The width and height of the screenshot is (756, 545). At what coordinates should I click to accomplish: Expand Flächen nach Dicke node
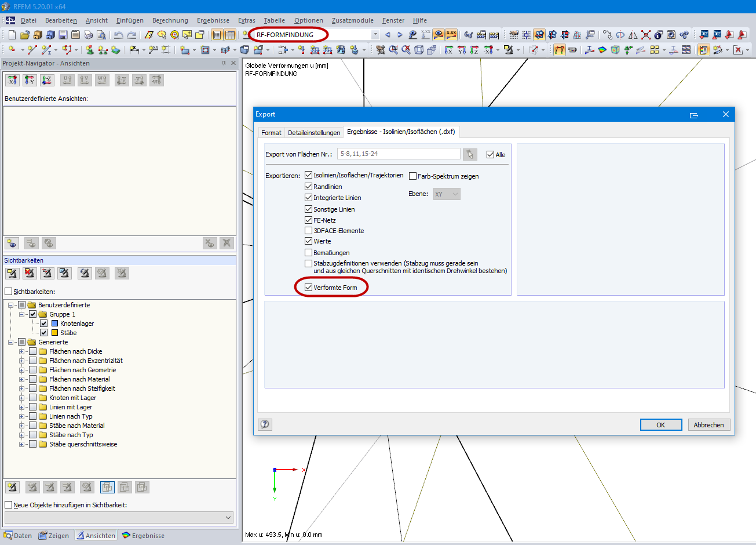pos(22,351)
